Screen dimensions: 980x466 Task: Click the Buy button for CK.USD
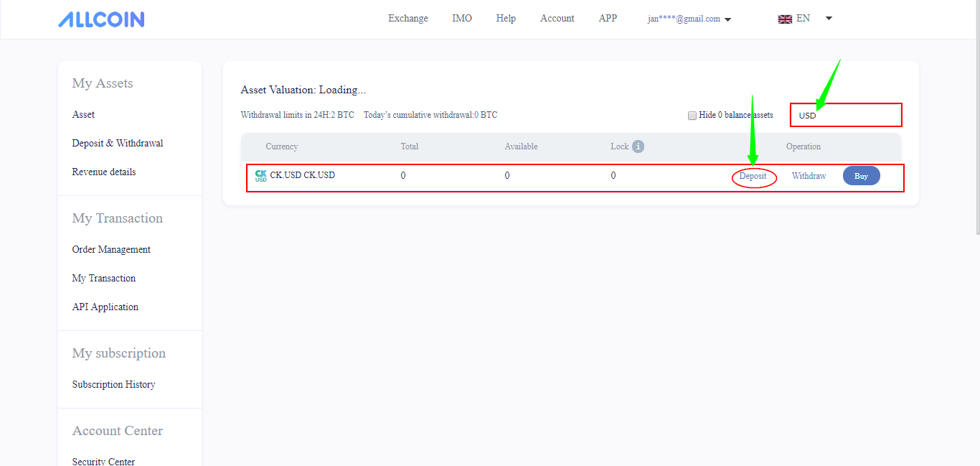[x=861, y=176]
